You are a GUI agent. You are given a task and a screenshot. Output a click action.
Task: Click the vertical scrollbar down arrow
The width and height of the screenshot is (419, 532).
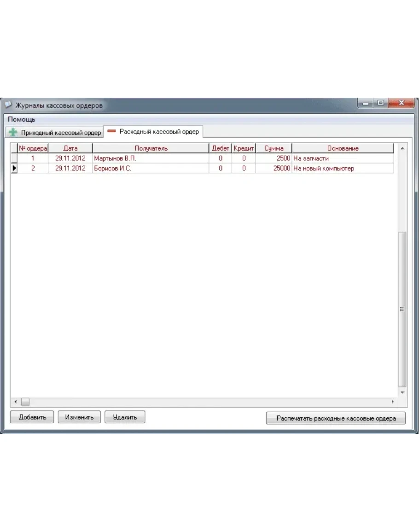(402, 392)
